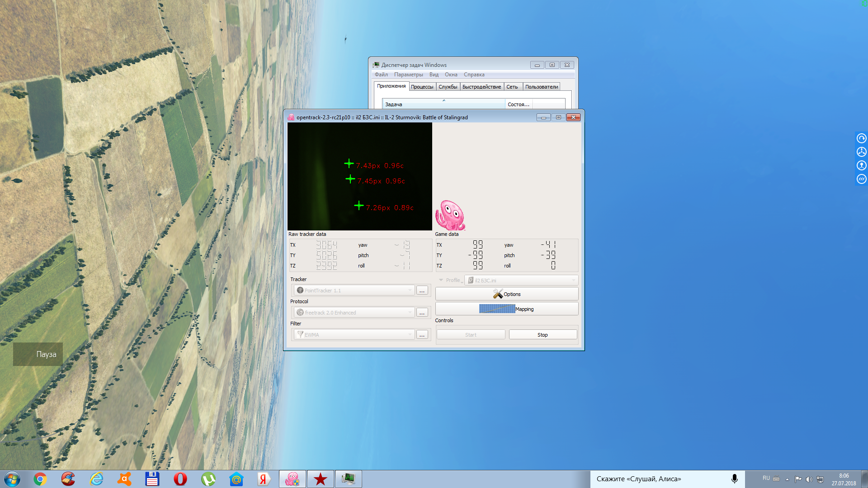Minimize the opentrack window
Viewport: 868px width, 488px height.
tap(543, 117)
